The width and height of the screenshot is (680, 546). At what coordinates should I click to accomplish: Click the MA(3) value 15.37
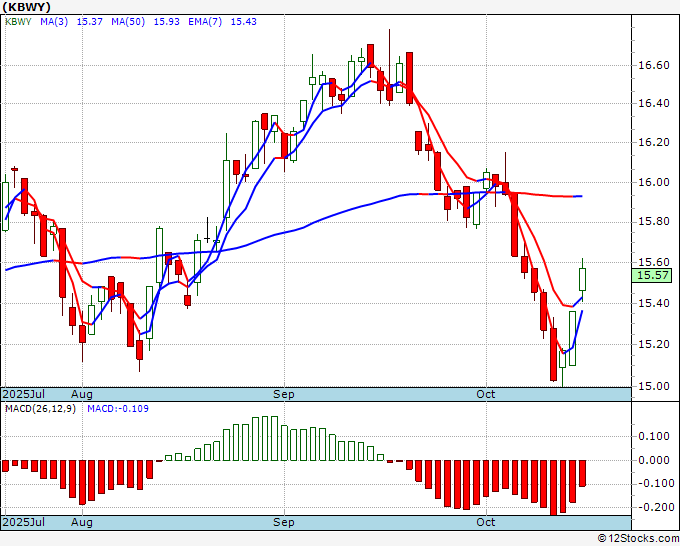90,22
